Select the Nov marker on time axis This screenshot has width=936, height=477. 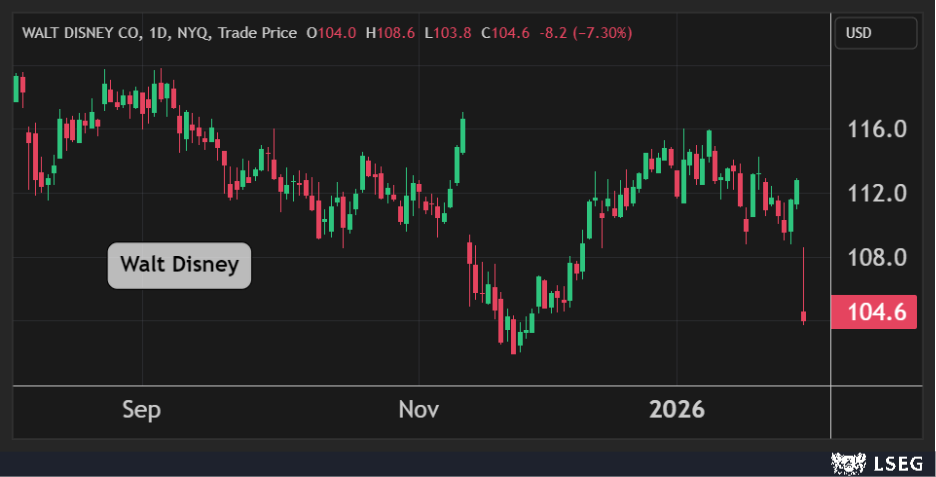418,410
